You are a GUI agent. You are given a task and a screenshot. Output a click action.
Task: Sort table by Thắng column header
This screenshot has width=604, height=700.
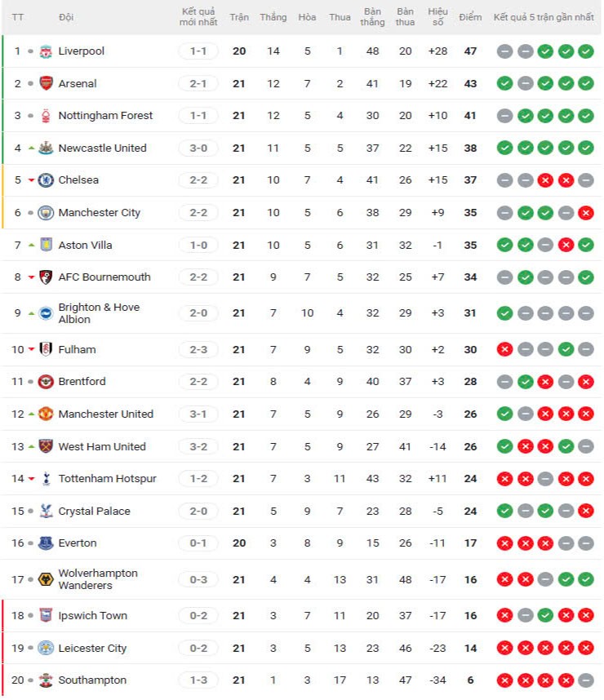(x=273, y=17)
